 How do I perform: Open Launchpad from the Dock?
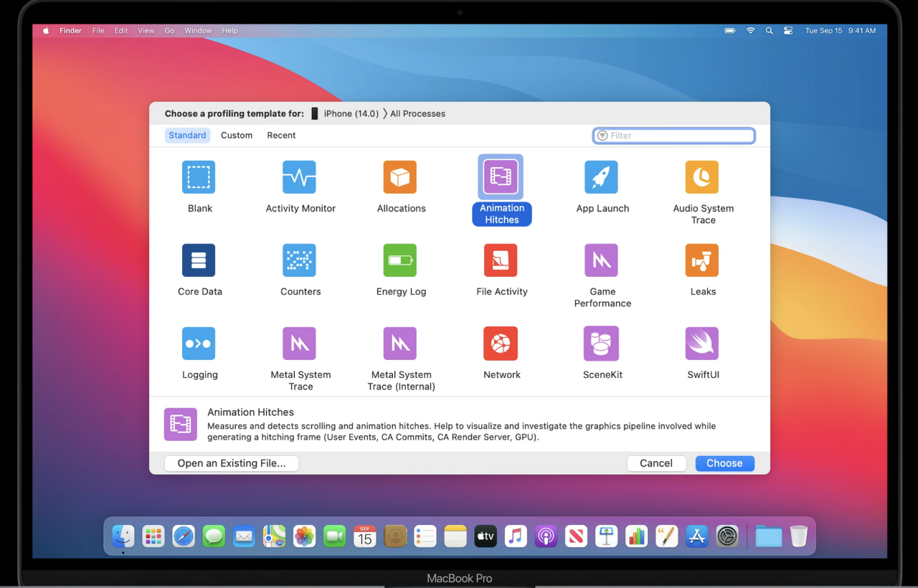point(153,536)
